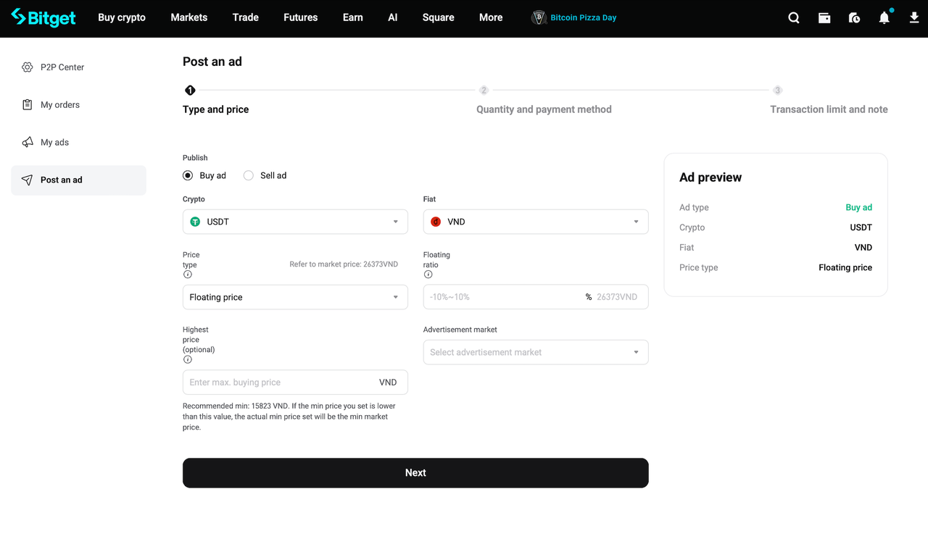Click the USDT Tether coin icon
Screen dimensions: 928x560
tap(195, 222)
